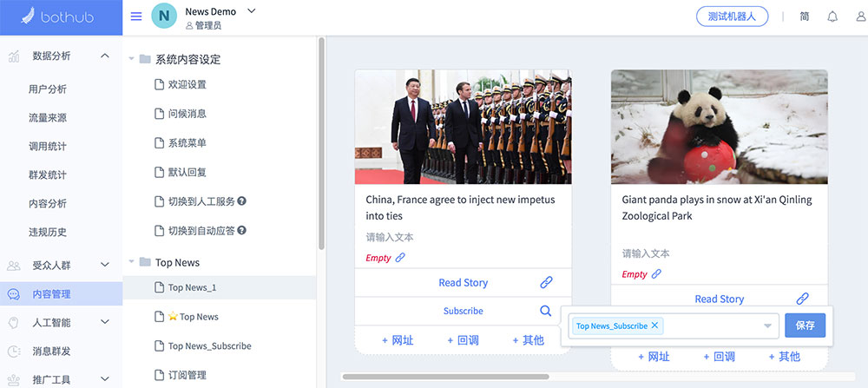The image size is (868, 388).
Task: Collapse the Top News tree folder arrow
Action: (x=132, y=262)
